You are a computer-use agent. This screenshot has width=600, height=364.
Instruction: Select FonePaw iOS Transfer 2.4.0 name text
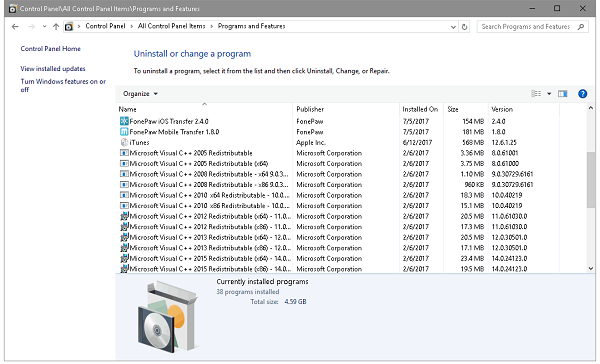click(x=169, y=121)
